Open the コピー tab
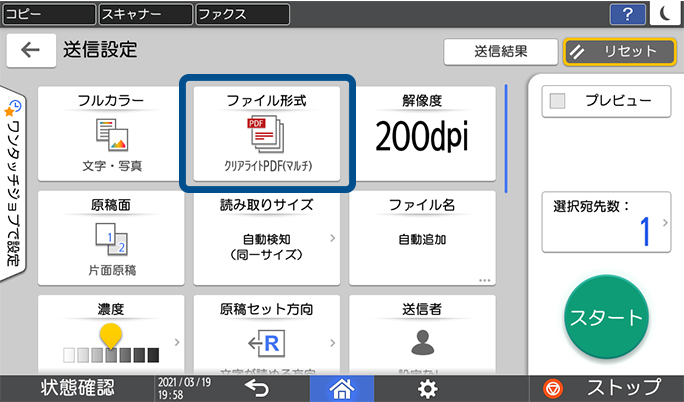 tap(49, 14)
